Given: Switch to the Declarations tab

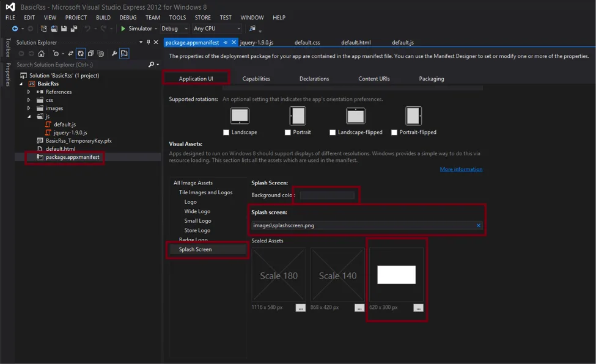Looking at the screenshot, I should pos(314,79).
